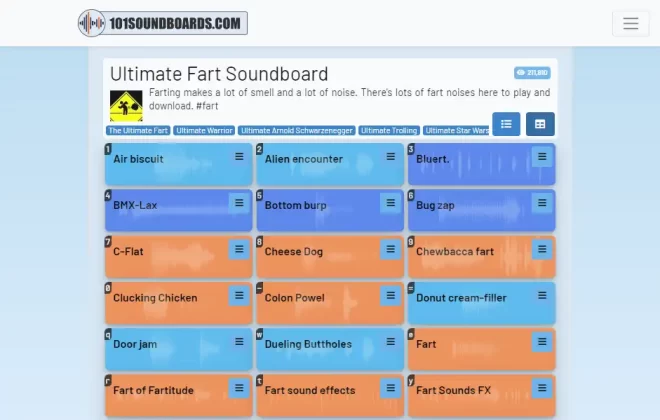
Task: Open options menu for Bluert.
Action: point(542,157)
